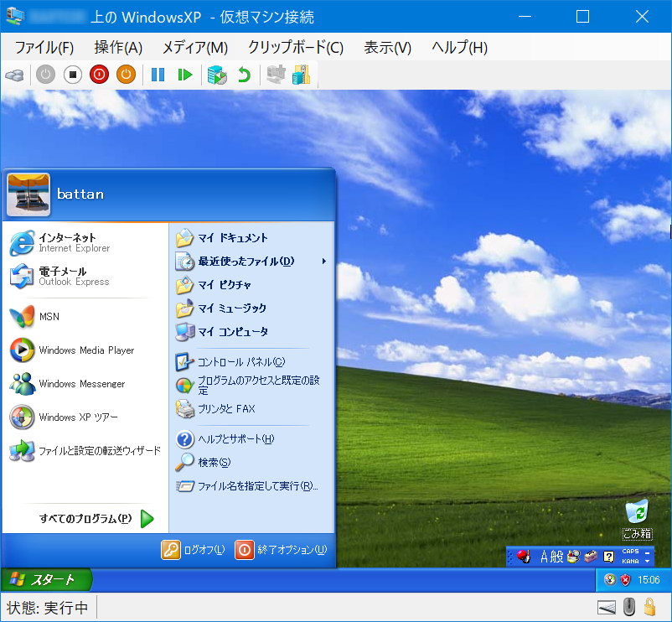
Task: Revert the VM with the green arrow icon
Action: point(245,75)
